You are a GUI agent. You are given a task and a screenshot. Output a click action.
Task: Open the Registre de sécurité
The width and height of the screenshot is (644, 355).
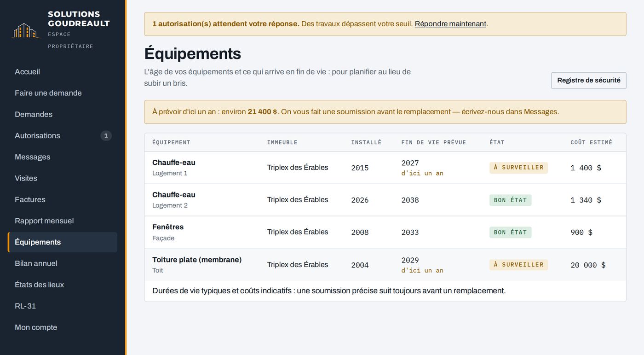coord(588,81)
